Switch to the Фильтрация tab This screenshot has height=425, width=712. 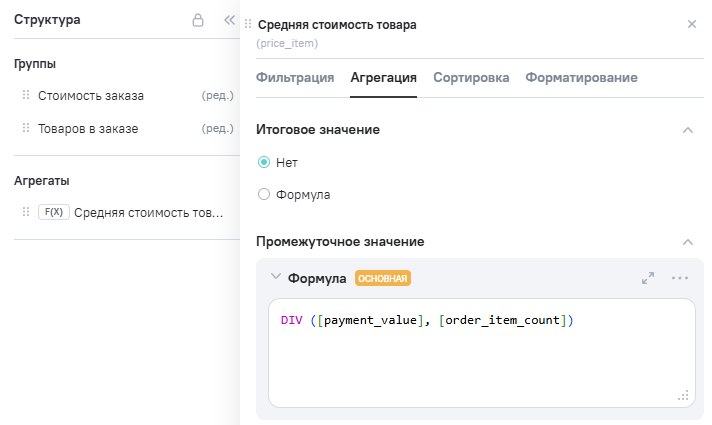[x=295, y=78]
